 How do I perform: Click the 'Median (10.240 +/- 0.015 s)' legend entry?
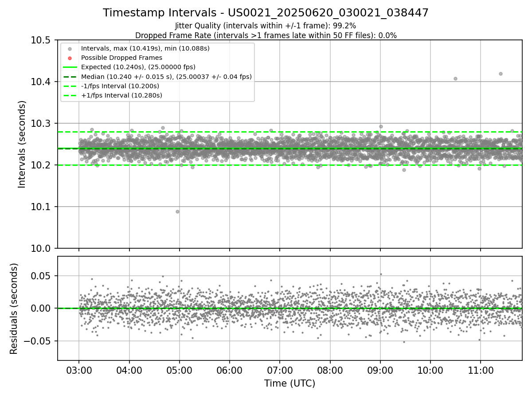pos(166,77)
